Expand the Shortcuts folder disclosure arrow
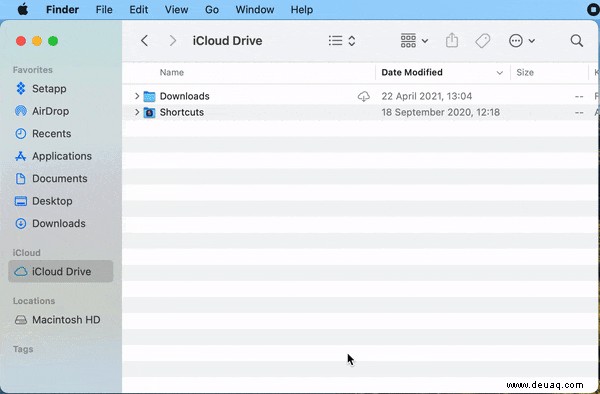 tap(137, 112)
